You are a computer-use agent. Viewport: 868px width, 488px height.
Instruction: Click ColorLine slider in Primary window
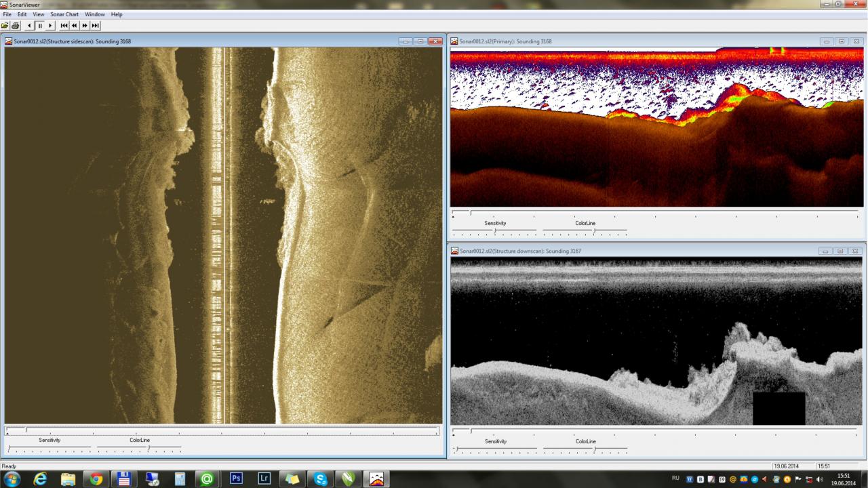[x=585, y=231]
